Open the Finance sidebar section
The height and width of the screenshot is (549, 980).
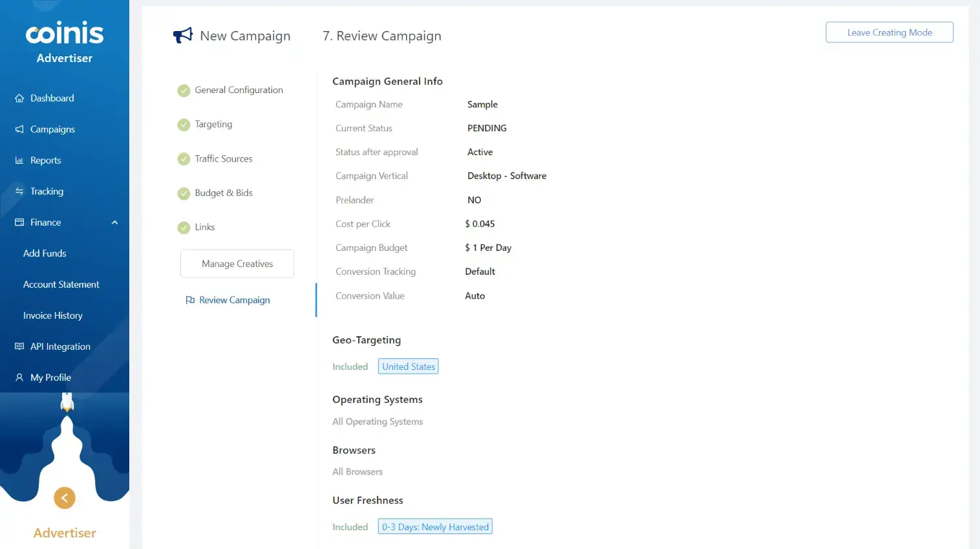pos(46,222)
